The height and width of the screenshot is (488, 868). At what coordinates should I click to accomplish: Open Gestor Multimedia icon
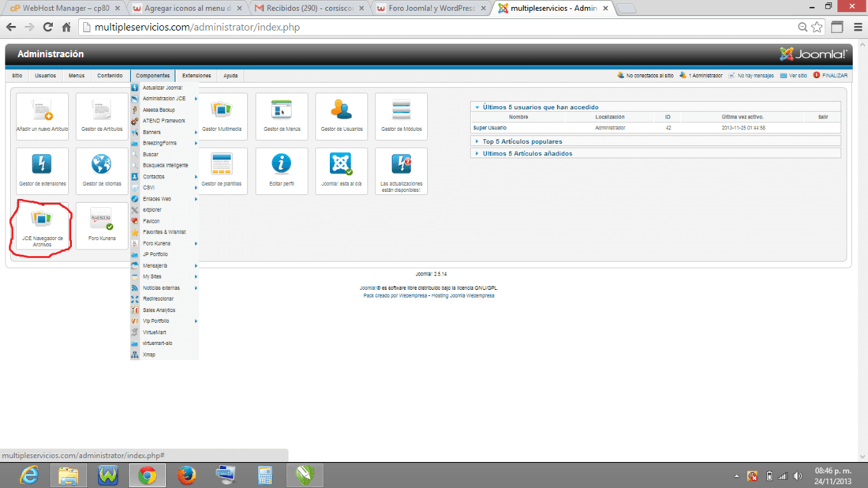pyautogui.click(x=222, y=116)
